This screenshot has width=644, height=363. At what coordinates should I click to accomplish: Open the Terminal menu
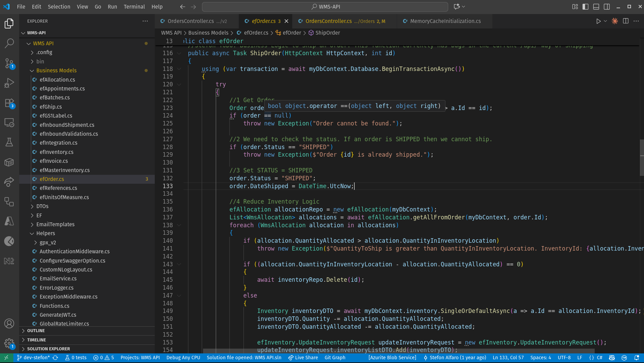[134, 7]
